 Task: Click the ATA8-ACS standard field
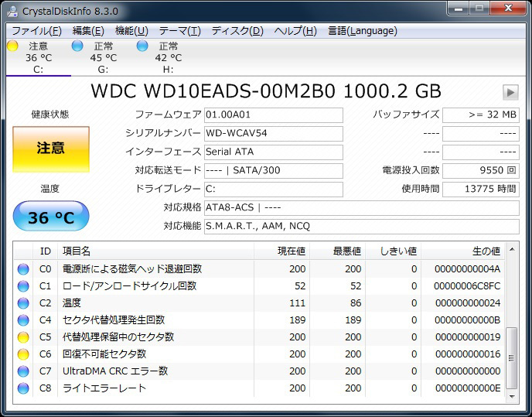coord(362,208)
